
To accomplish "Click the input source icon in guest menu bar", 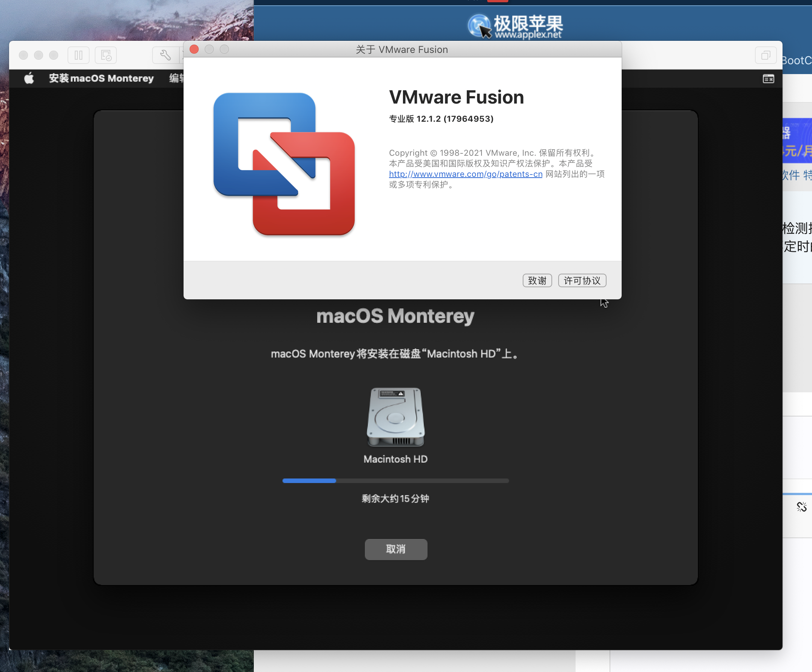I will click(x=768, y=79).
